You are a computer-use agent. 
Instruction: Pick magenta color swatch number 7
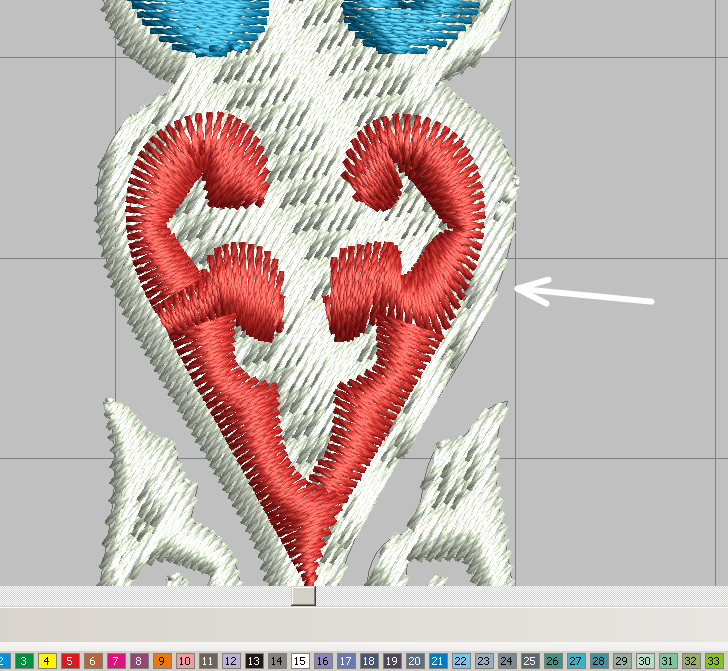point(116,661)
